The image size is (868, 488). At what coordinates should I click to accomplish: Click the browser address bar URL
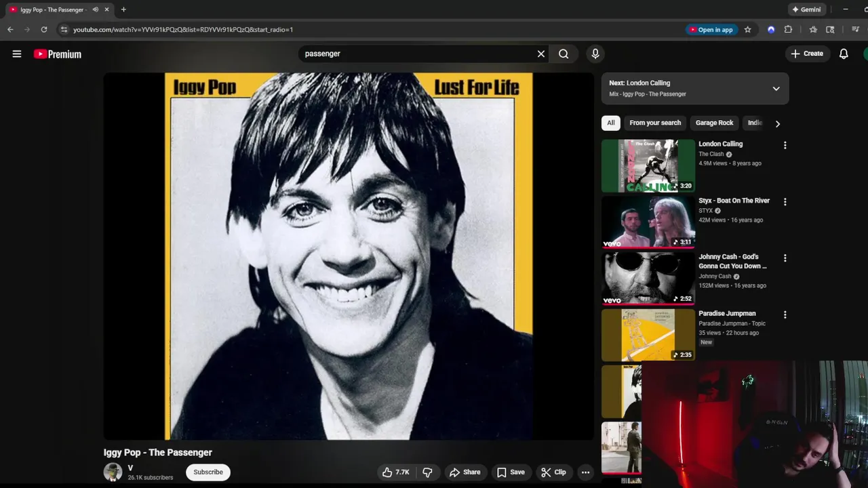[183, 30]
